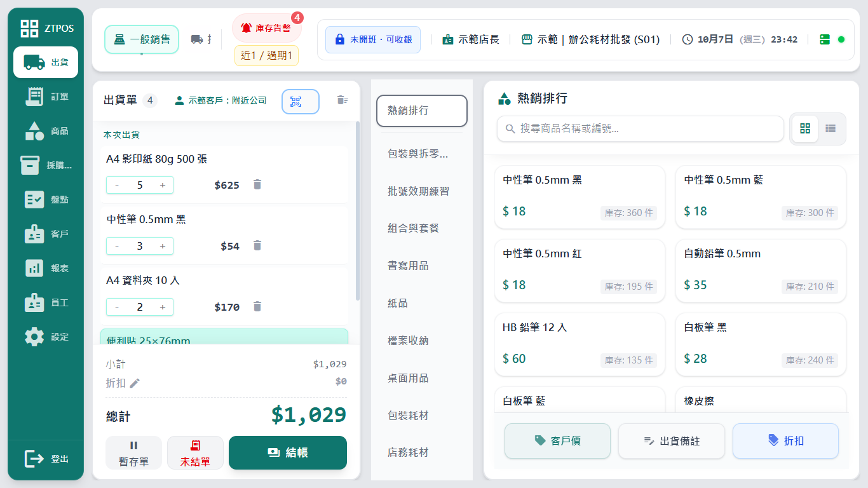Add 中性筆 0.5mm 紅 product card

(x=580, y=271)
